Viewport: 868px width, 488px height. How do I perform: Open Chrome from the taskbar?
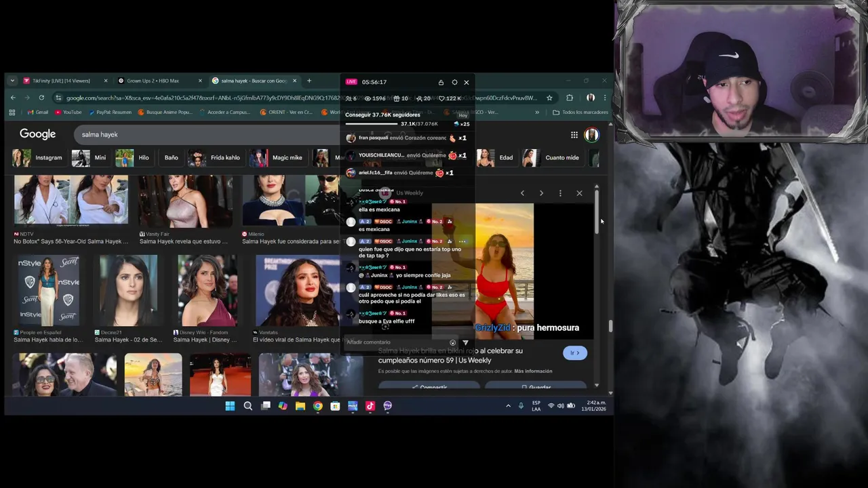[x=318, y=406]
